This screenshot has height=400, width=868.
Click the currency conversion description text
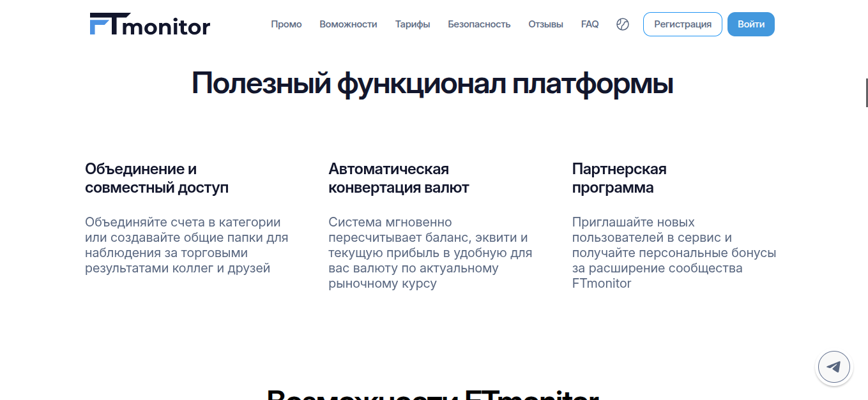tap(430, 253)
